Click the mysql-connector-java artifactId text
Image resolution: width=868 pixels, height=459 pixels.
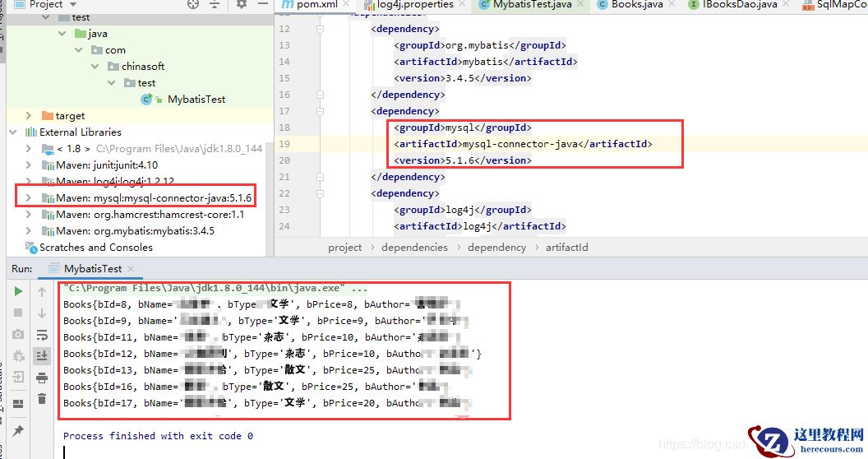click(519, 144)
